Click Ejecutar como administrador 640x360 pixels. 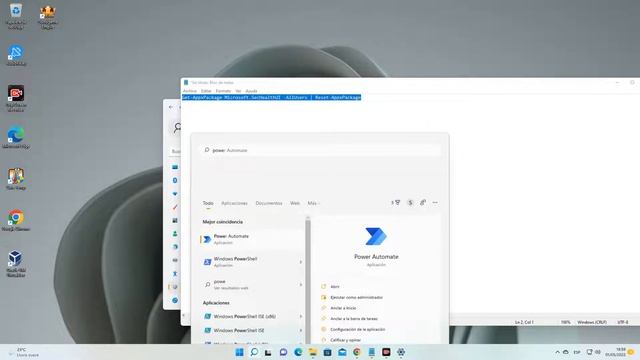(x=356, y=297)
